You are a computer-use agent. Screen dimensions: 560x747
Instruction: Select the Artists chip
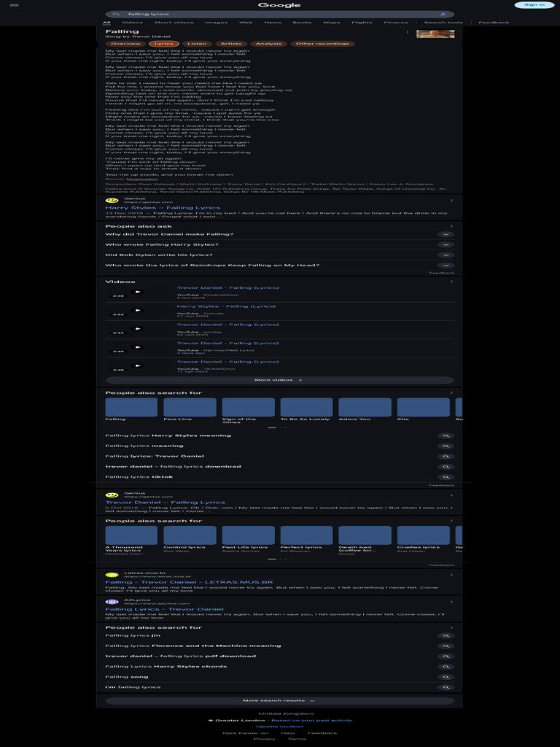(231, 44)
